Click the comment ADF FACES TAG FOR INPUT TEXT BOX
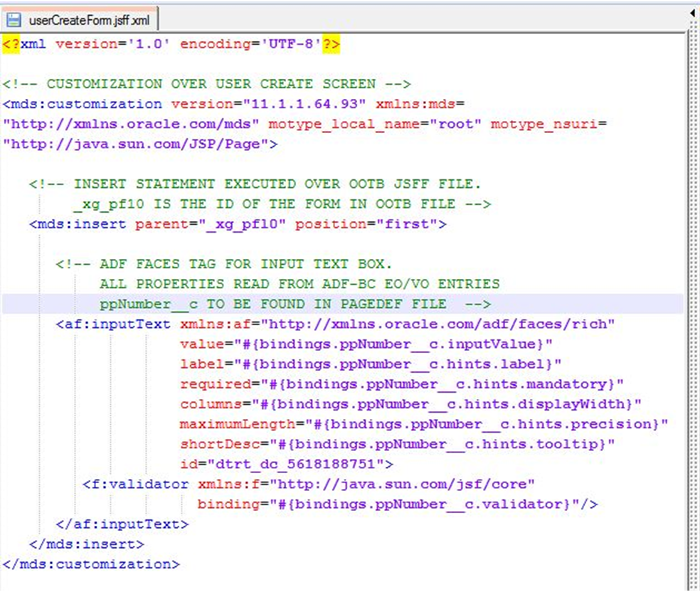 point(224,264)
